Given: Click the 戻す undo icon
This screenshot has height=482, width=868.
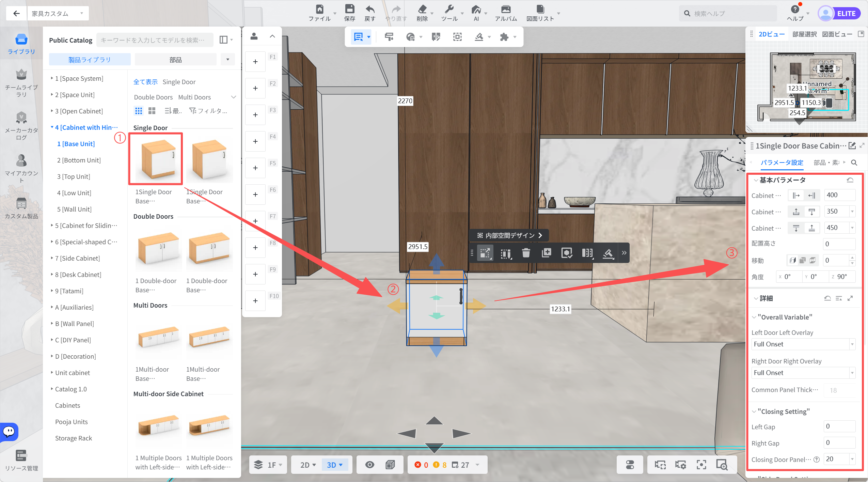Looking at the screenshot, I should pyautogui.click(x=370, y=9).
